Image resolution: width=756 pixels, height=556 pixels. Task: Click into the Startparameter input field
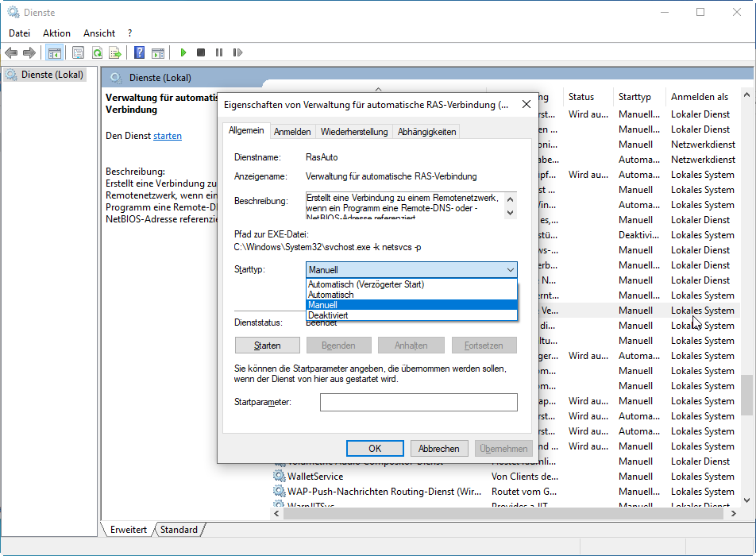pyautogui.click(x=418, y=402)
